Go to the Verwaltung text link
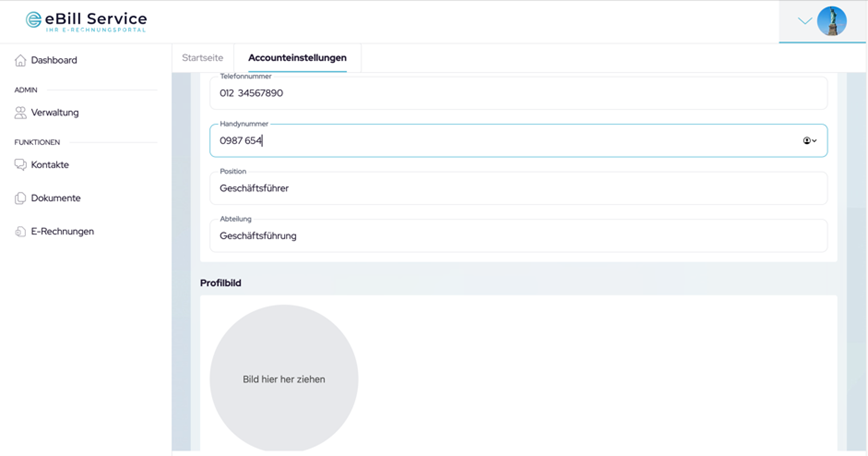Image resolution: width=868 pixels, height=456 pixels. 55,113
